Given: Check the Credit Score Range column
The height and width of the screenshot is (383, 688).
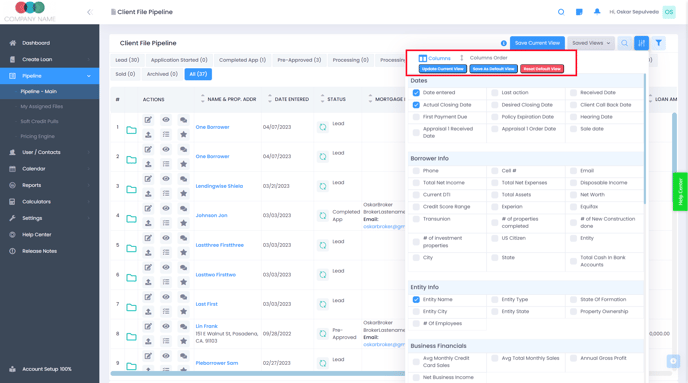Looking at the screenshot, I should (x=416, y=207).
